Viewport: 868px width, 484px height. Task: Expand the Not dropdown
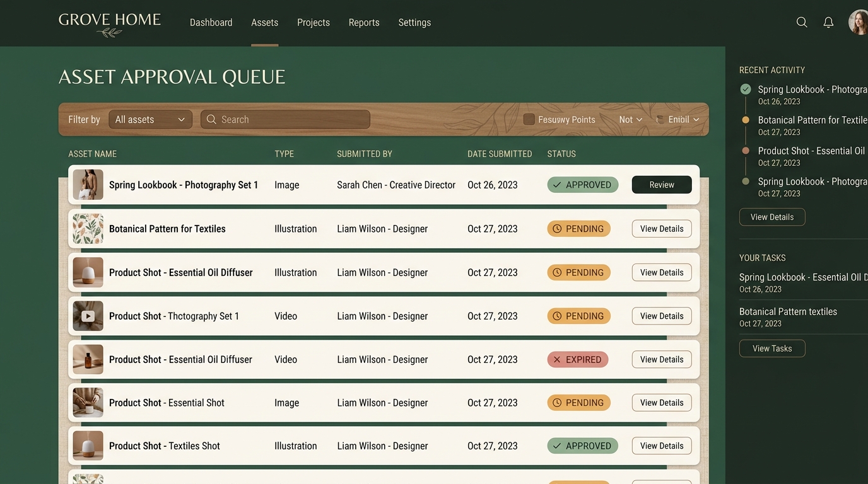click(x=630, y=119)
